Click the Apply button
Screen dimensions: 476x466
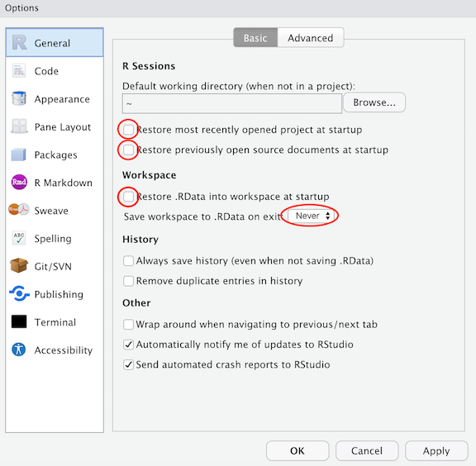click(436, 451)
